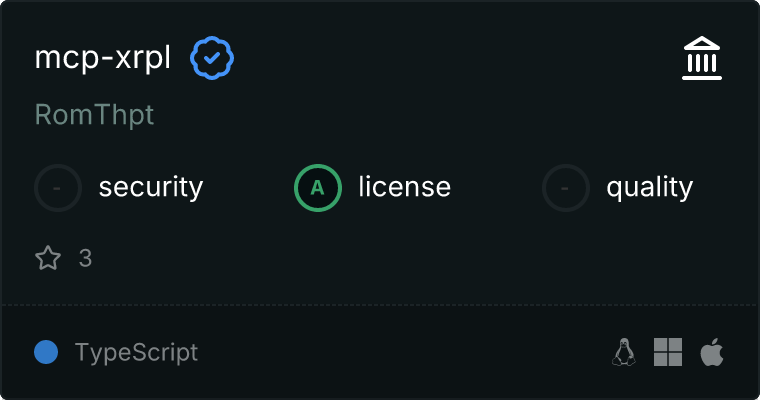Open the RomThpt author link
Screen dimensions: 760x400
[x=94, y=115]
